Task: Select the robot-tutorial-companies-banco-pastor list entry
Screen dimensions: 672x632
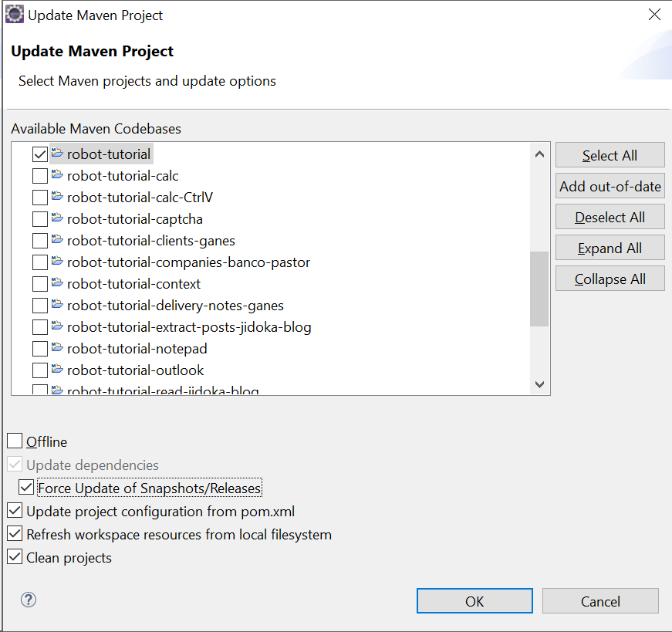Action: [x=188, y=262]
